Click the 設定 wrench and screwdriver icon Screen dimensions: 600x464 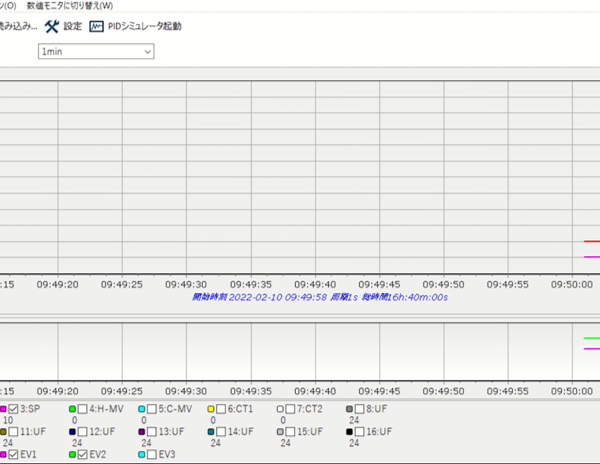52,26
